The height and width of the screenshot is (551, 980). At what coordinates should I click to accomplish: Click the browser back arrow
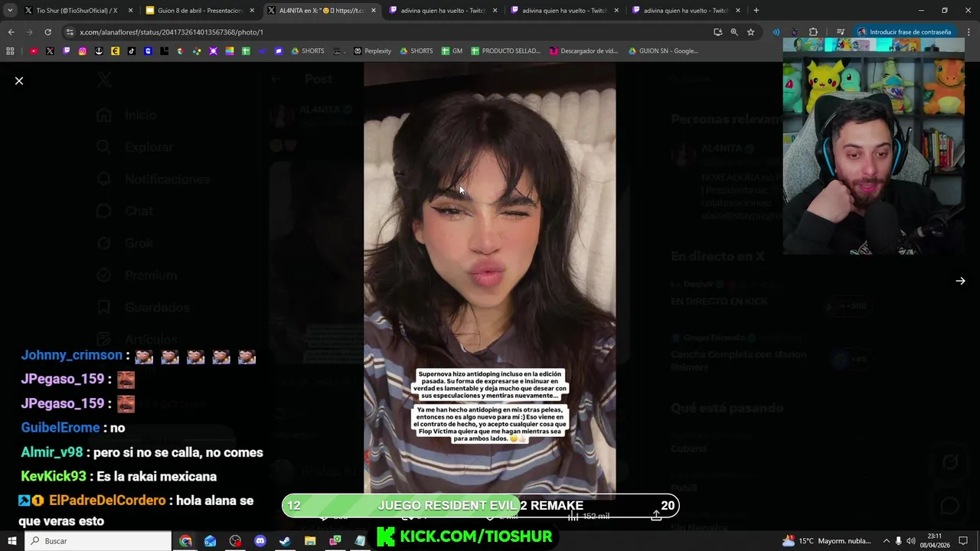pyautogui.click(x=11, y=32)
